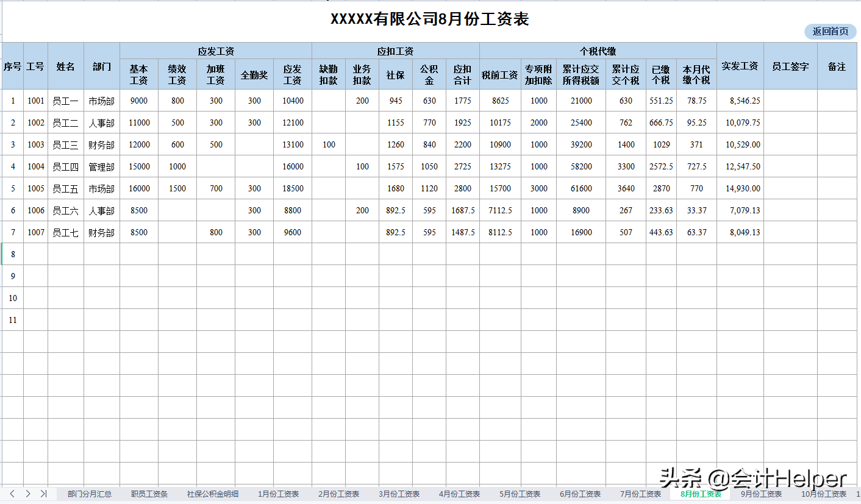Select the 应扣工资 group header
The height and width of the screenshot is (504, 861).
(396, 51)
